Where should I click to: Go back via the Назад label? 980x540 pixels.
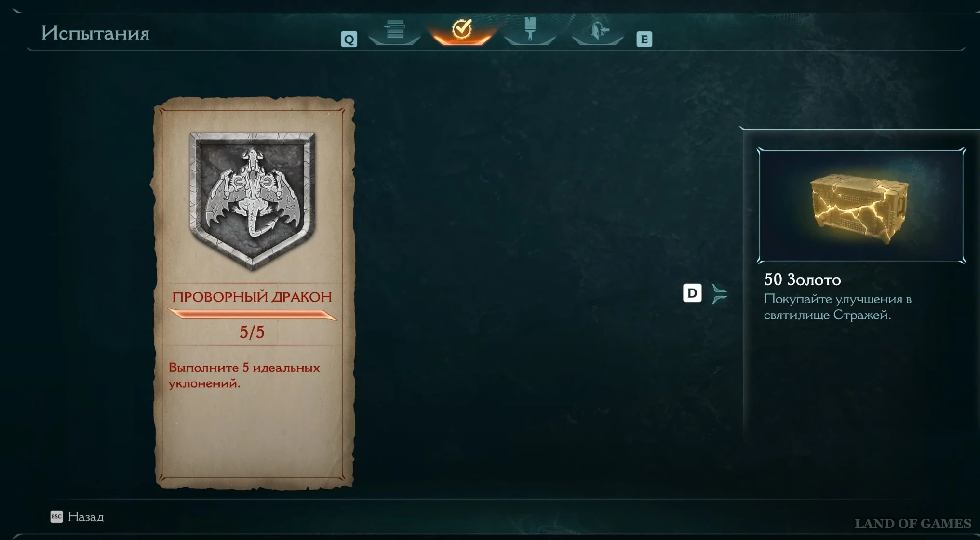[x=86, y=517]
